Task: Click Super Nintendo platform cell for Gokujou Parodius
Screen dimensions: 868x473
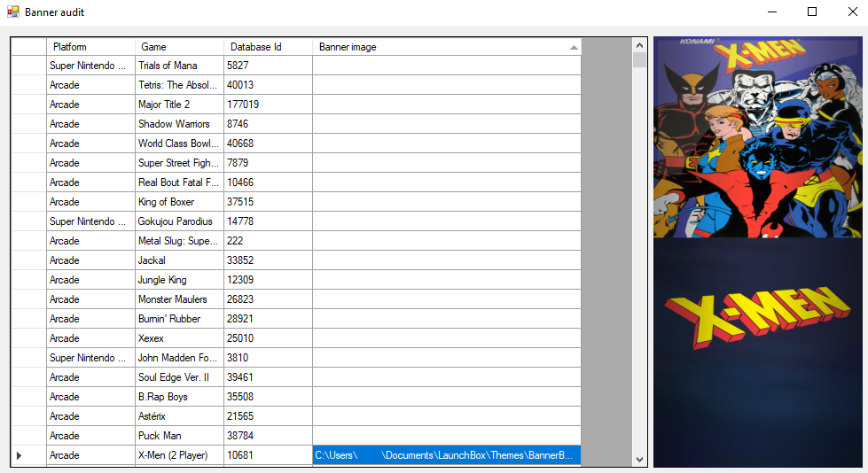Action: coord(90,221)
